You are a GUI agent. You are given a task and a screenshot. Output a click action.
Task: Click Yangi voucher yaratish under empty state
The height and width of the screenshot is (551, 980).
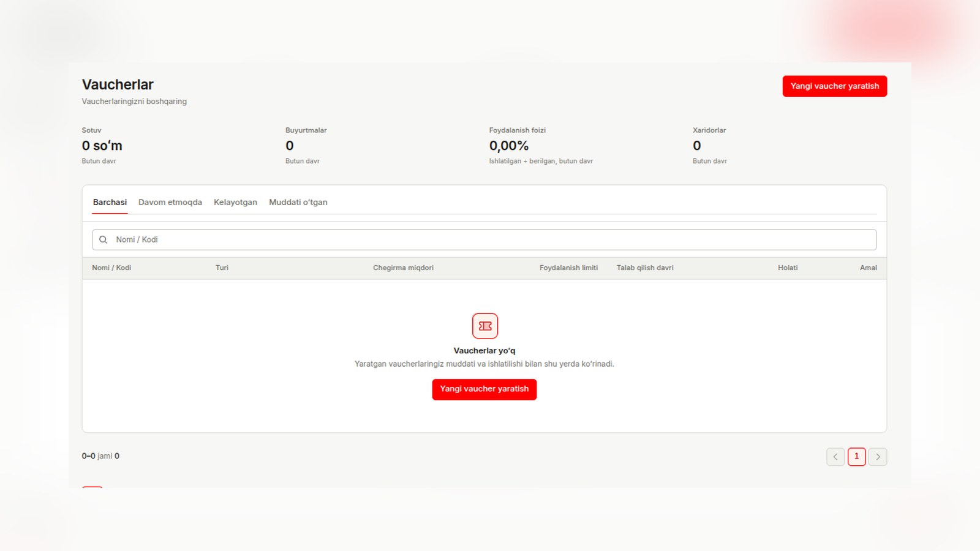484,389
